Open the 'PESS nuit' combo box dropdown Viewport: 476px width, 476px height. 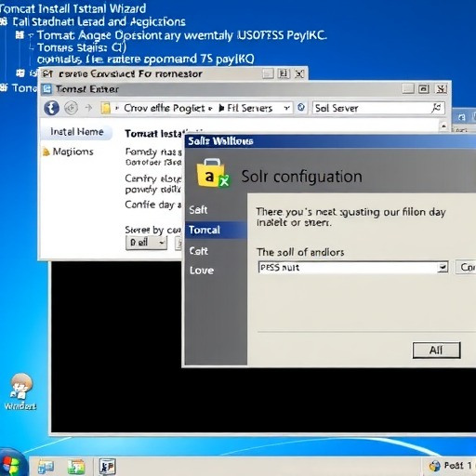click(443, 267)
